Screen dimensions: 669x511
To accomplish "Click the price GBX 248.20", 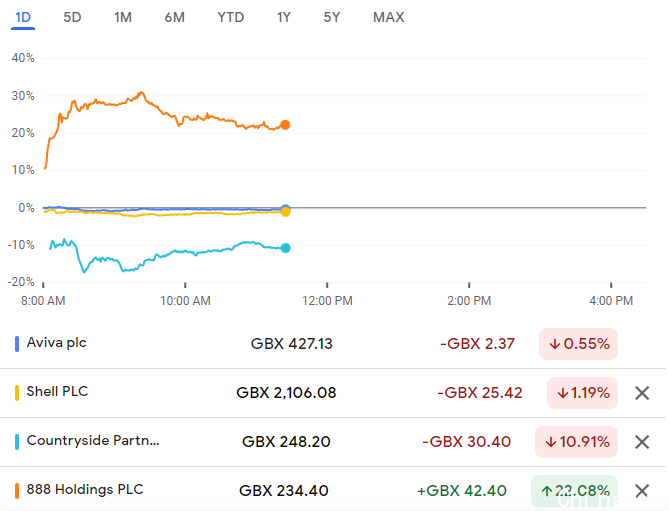I will (x=286, y=442).
